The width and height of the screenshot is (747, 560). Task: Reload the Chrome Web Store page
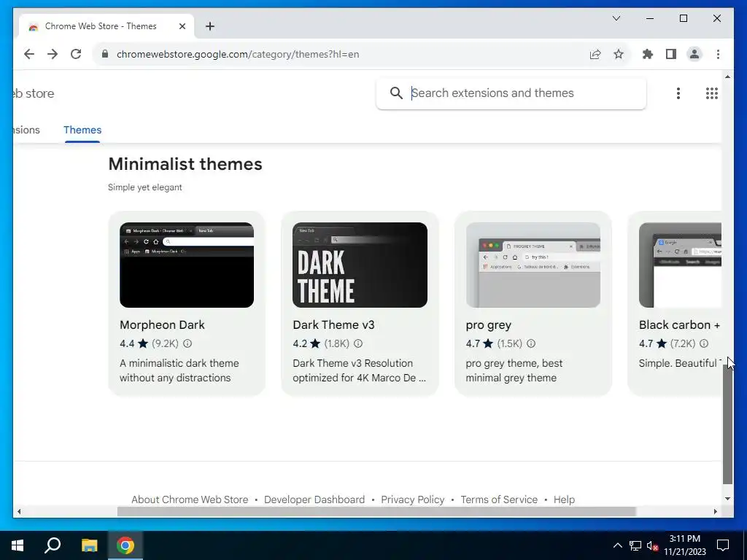coord(76,54)
